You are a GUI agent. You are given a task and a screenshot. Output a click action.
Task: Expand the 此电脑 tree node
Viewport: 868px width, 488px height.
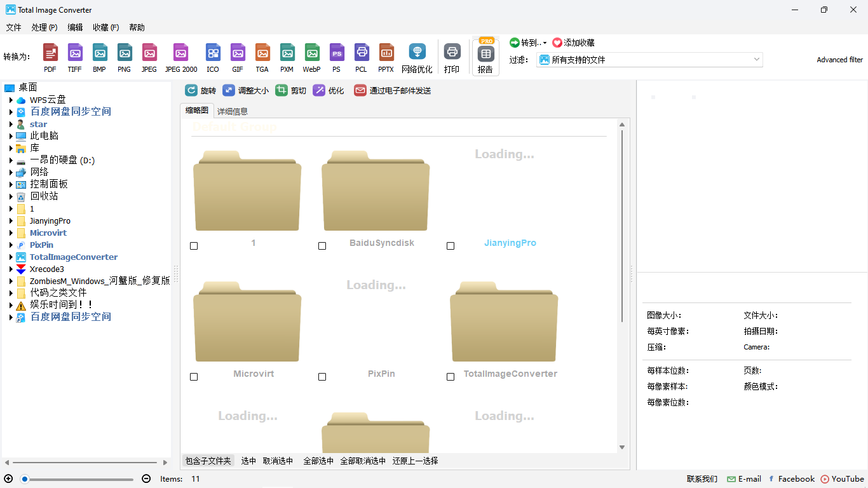pyautogui.click(x=11, y=136)
